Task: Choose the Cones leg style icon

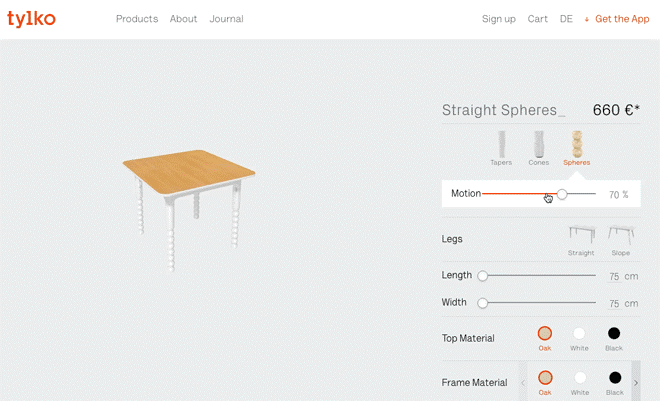Action: [x=538, y=143]
